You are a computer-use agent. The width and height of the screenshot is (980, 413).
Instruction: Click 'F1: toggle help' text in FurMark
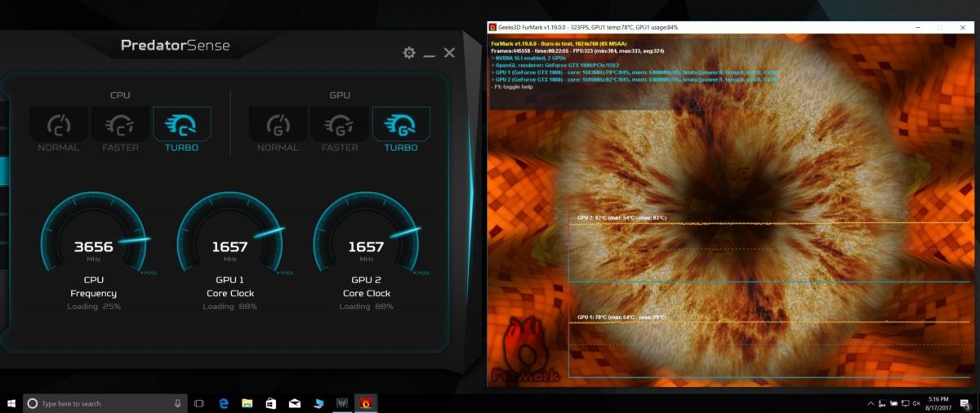click(513, 87)
